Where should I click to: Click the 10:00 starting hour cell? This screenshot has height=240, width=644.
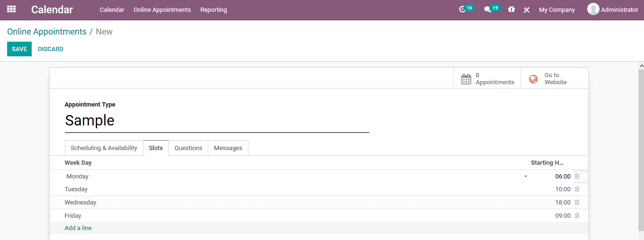[563, 189]
